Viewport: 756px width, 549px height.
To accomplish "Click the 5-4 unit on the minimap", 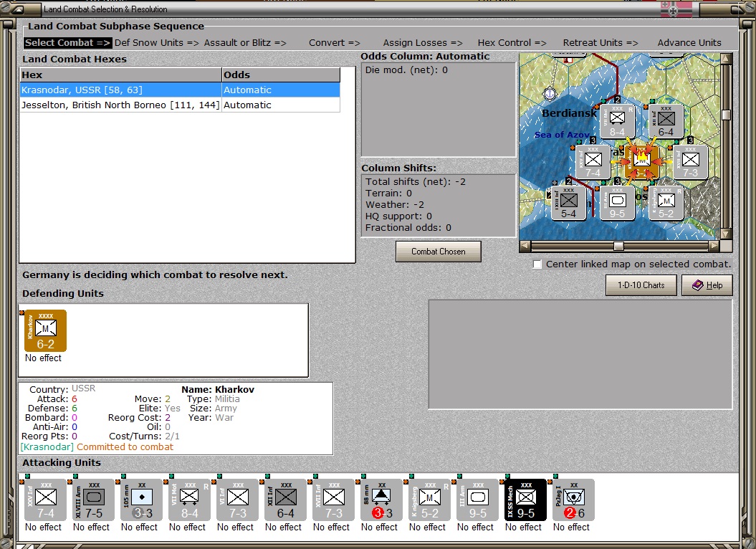I will pos(569,203).
